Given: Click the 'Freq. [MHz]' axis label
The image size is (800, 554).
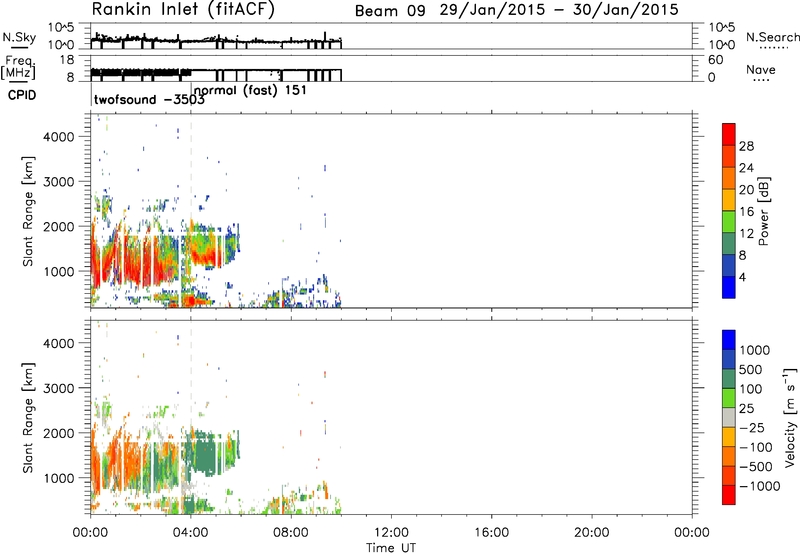Looking at the screenshot, I should point(19,68).
